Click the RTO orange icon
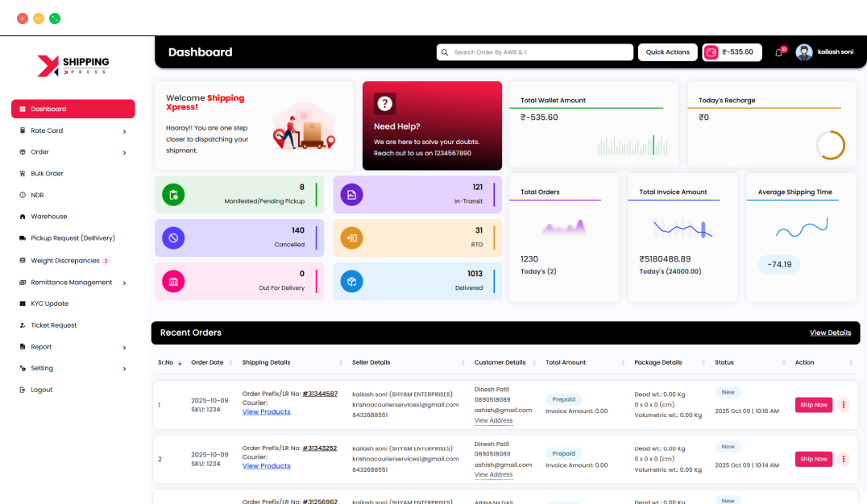 [x=351, y=238]
